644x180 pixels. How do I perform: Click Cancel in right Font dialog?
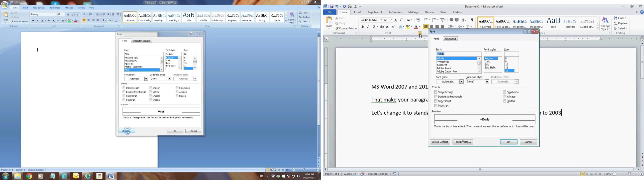coord(528,142)
